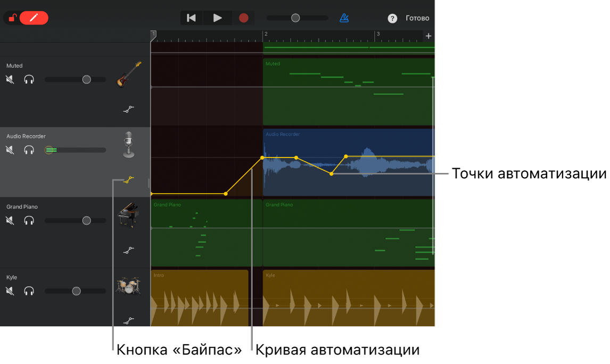Adjust Muted track volume slider

pyautogui.click(x=86, y=79)
